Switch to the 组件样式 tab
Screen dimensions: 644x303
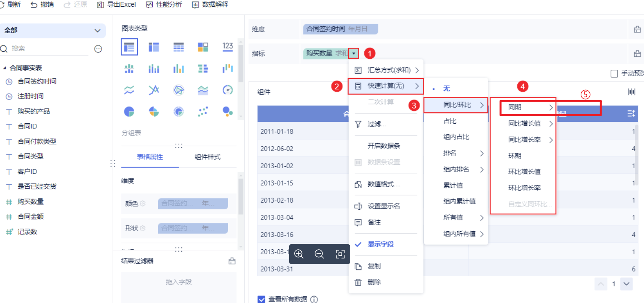click(208, 157)
